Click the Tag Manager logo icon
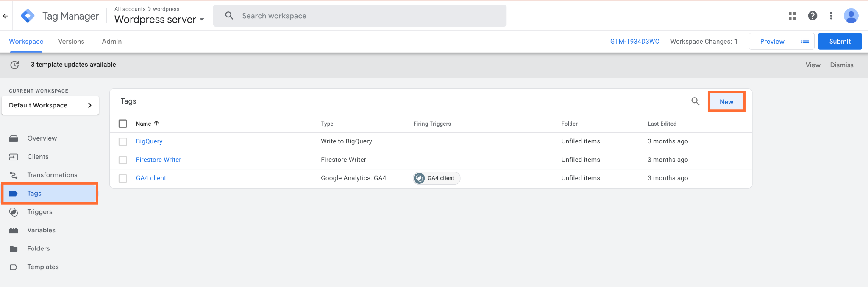868x287 pixels. click(x=28, y=16)
